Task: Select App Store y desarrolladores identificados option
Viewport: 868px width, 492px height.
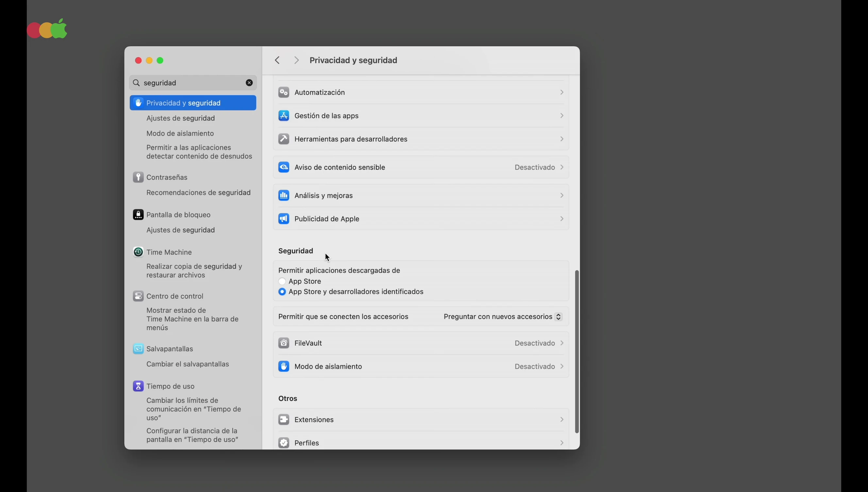Action: (x=282, y=292)
